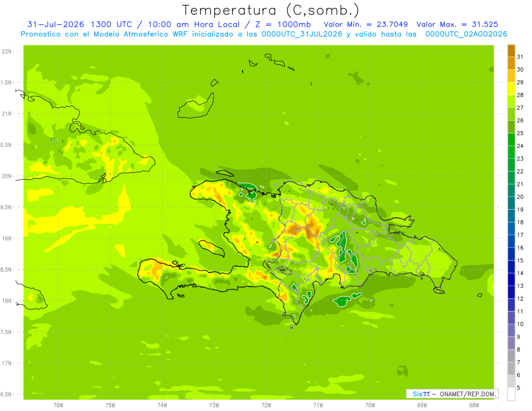This screenshot has width=532, height=411.
Task: Click the "20N" latitude label
Action: point(7,176)
